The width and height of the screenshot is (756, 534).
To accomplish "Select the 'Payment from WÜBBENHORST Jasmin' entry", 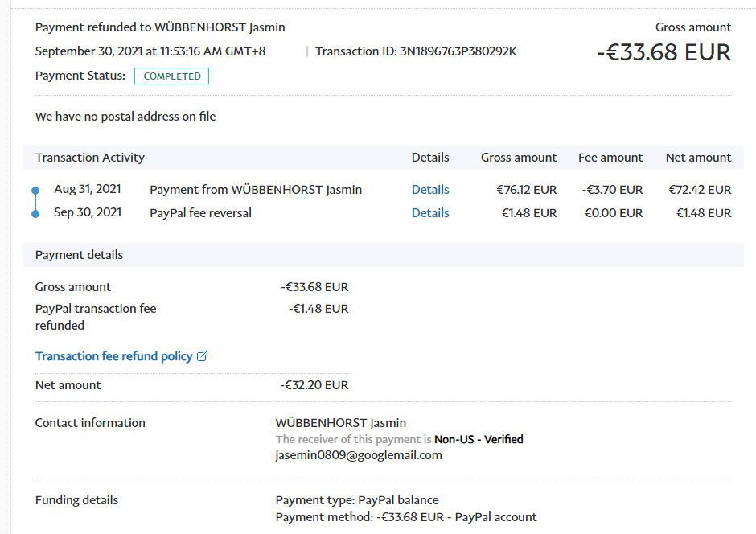I will [256, 190].
